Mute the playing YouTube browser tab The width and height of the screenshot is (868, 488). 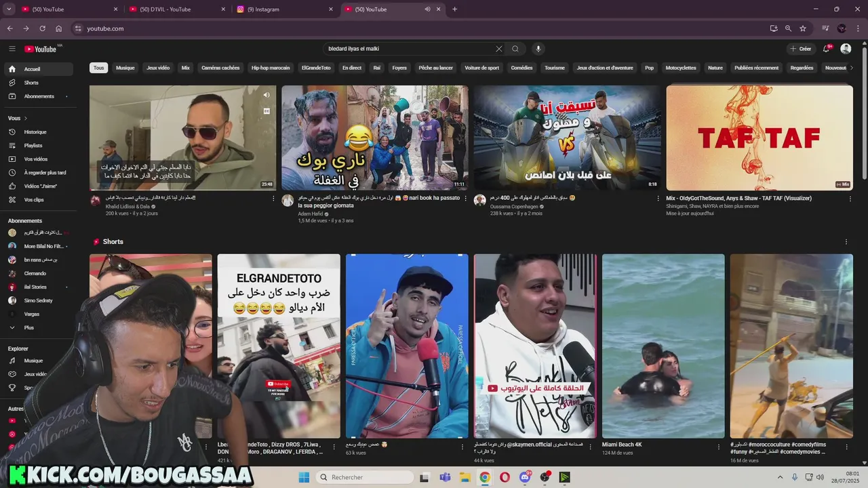427,9
